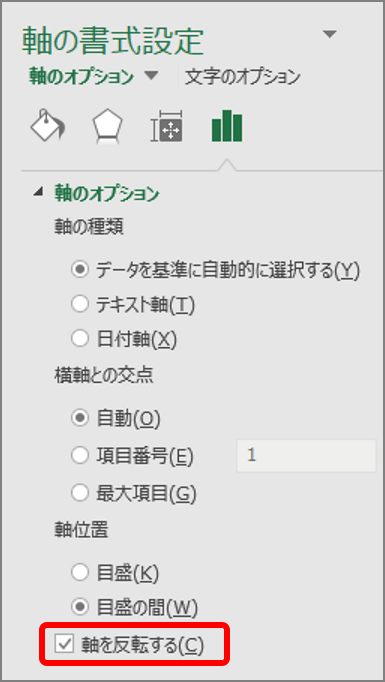This screenshot has height=682, width=385.
Task: Click the 項目番号 number input field
Action: click(x=306, y=455)
